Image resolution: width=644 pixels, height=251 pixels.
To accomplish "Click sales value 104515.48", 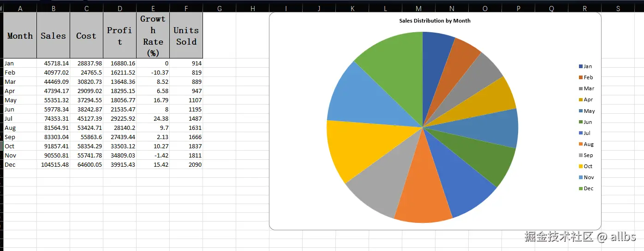I will 53,164.
